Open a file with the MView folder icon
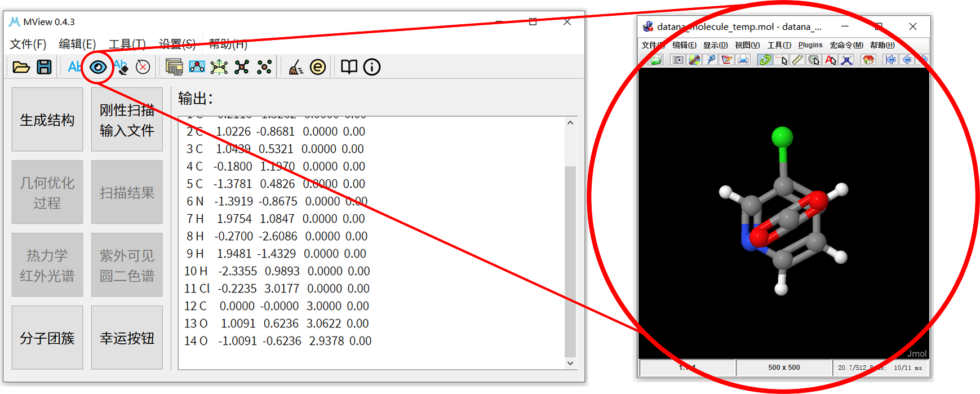 pos(21,67)
